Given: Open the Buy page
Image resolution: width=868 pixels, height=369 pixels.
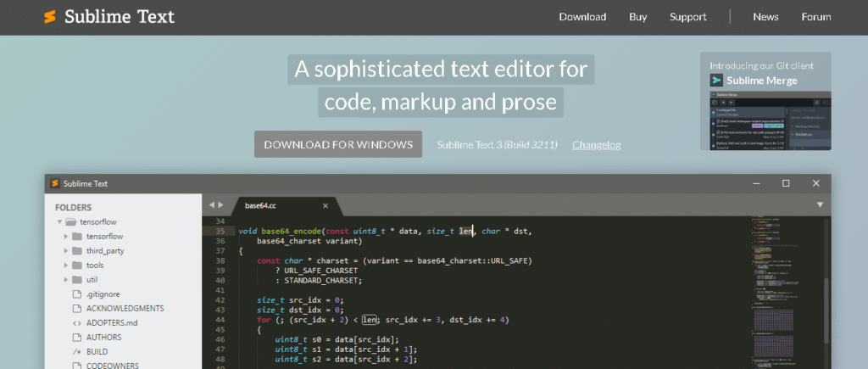Looking at the screenshot, I should [637, 17].
